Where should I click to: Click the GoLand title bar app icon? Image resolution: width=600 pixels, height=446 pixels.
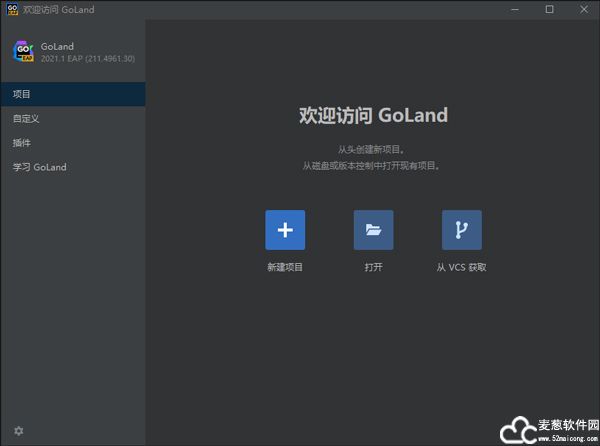pyautogui.click(x=12, y=9)
